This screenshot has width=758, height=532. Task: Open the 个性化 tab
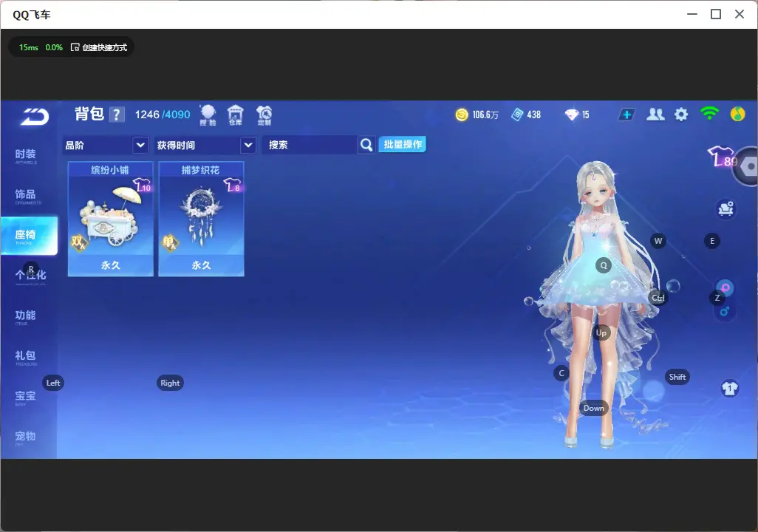30,276
